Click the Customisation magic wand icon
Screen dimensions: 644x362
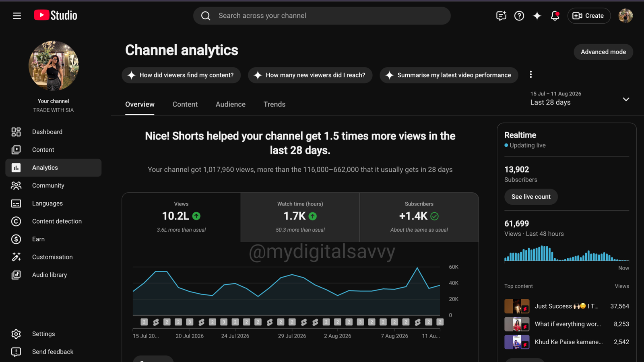coord(16,257)
